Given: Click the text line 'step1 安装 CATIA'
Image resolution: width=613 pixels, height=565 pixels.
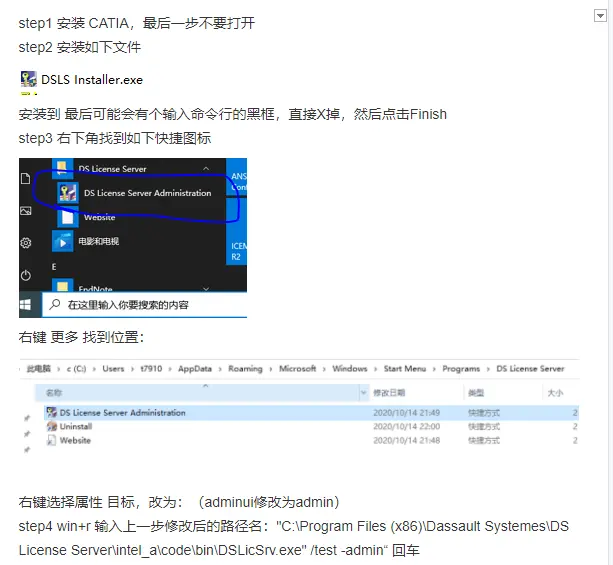Looking at the screenshot, I should pos(136,23).
